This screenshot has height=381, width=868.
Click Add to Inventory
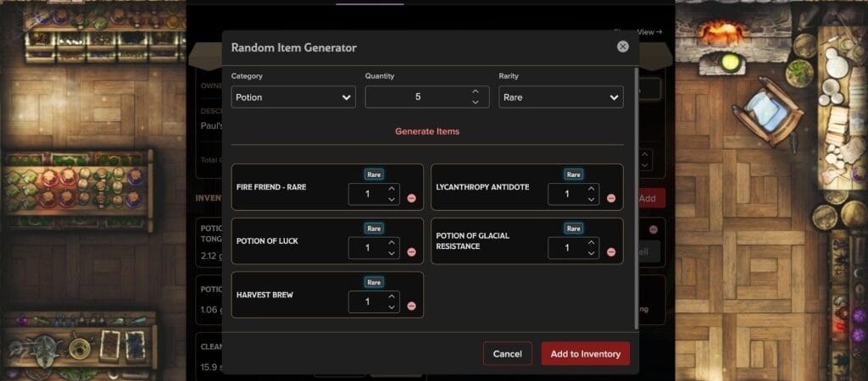coord(586,354)
